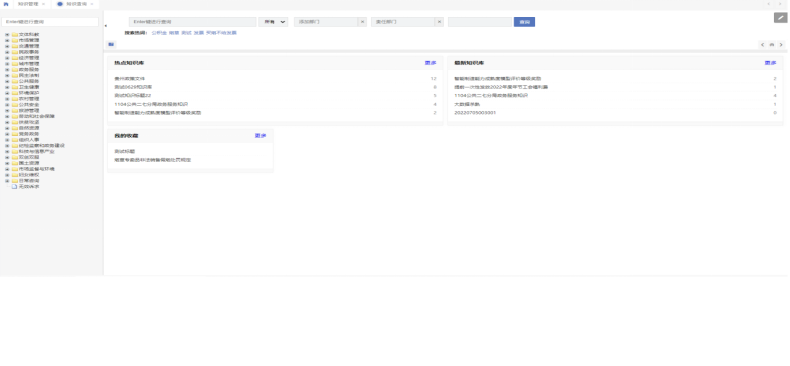
Task: Select 政务服务 in the category tree
Action: (x=29, y=70)
